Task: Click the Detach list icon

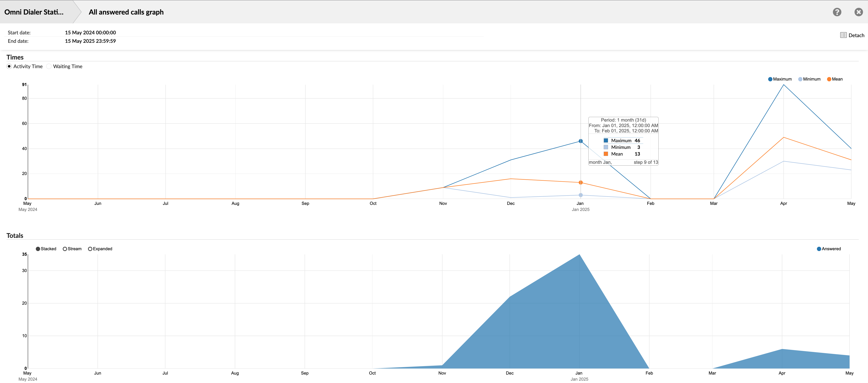Action: point(843,35)
